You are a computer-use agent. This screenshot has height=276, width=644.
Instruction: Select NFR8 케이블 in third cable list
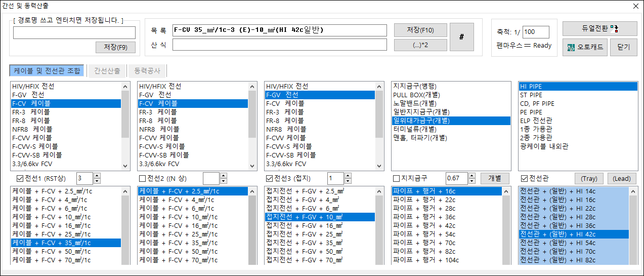320,129
